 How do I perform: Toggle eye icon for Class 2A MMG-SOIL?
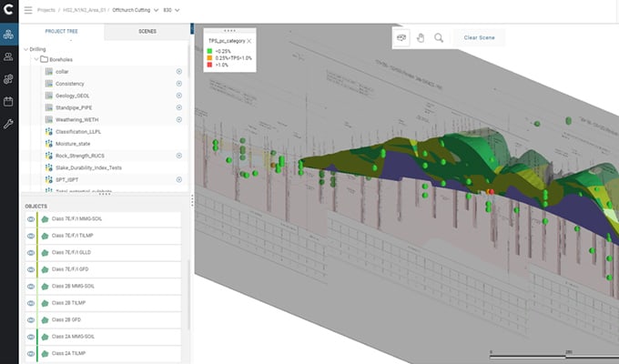pyautogui.click(x=30, y=337)
